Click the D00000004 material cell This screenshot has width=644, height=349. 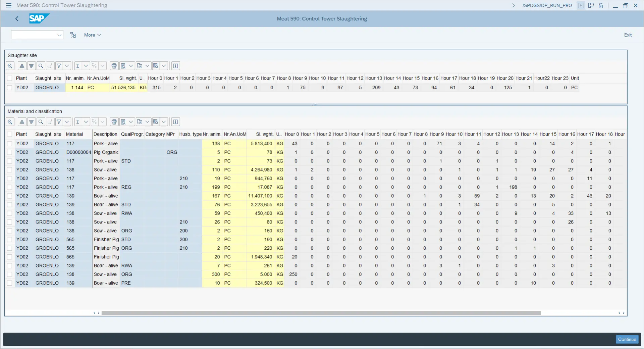coord(78,152)
